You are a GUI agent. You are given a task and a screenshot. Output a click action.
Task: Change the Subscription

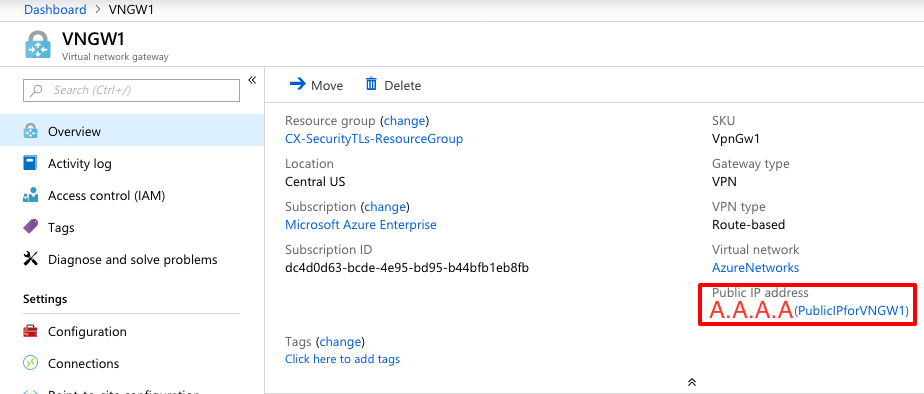385,207
